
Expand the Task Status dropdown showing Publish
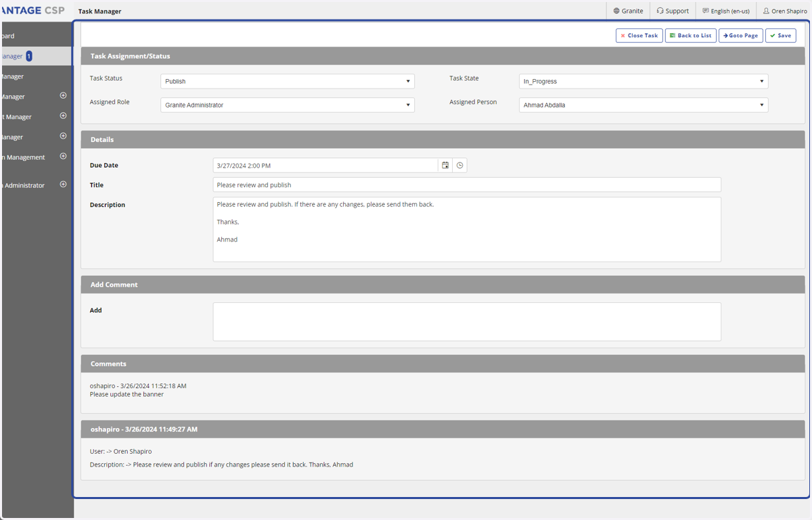pos(288,81)
